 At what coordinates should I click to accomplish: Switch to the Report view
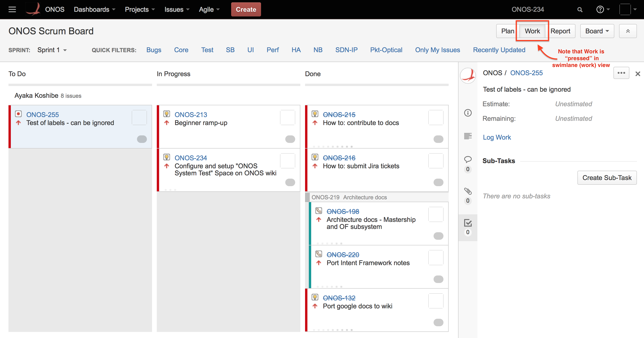point(560,31)
